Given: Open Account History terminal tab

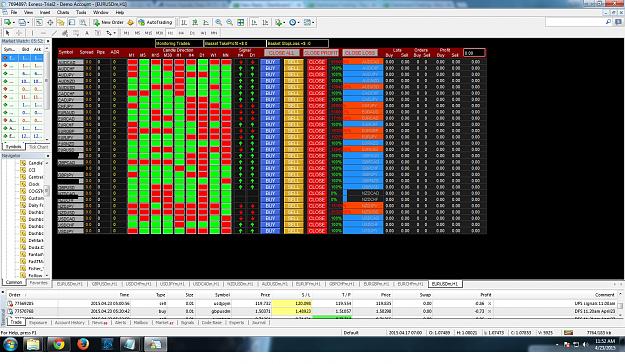Looking at the screenshot, I should click(x=69, y=323).
